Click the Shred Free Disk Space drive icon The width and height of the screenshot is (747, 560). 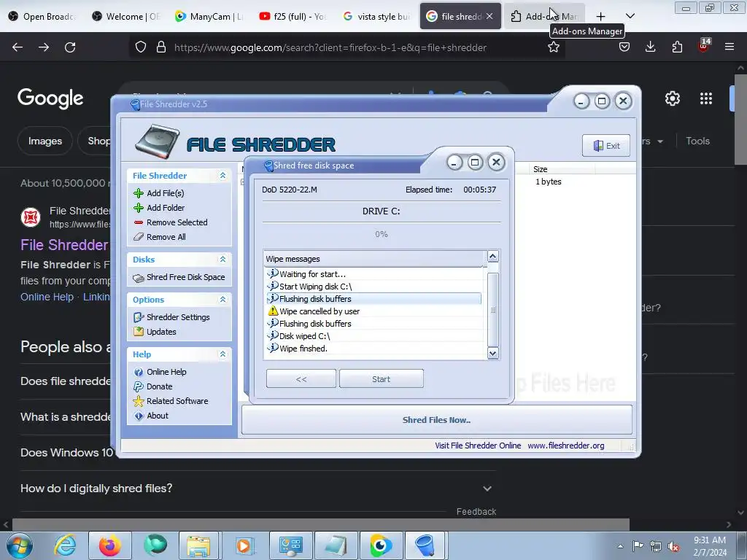[x=139, y=278]
